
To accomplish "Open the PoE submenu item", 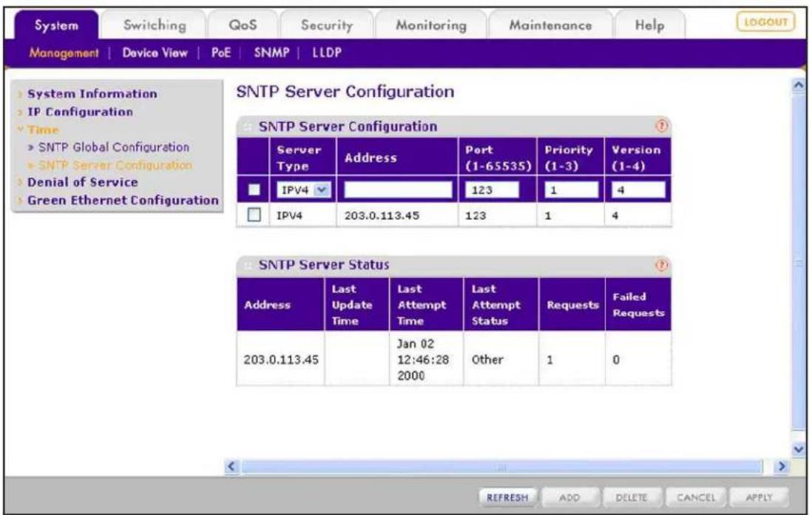I will [x=221, y=53].
